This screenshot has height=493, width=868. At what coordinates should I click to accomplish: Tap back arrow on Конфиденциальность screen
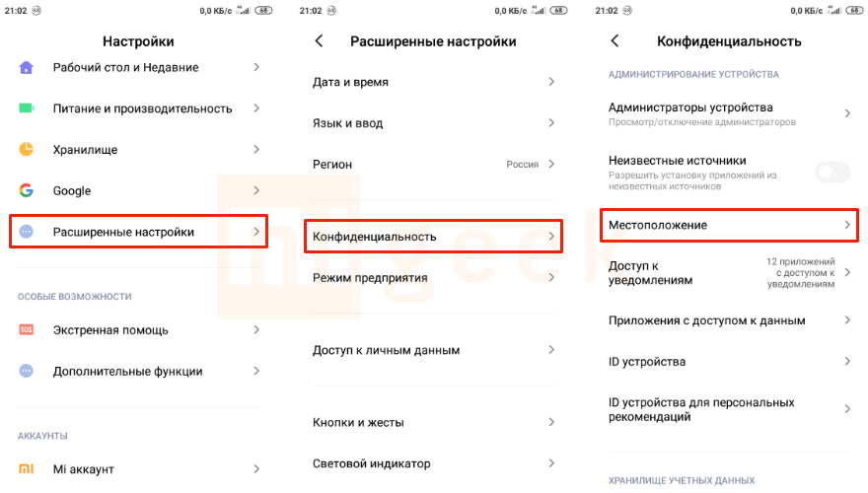615,41
